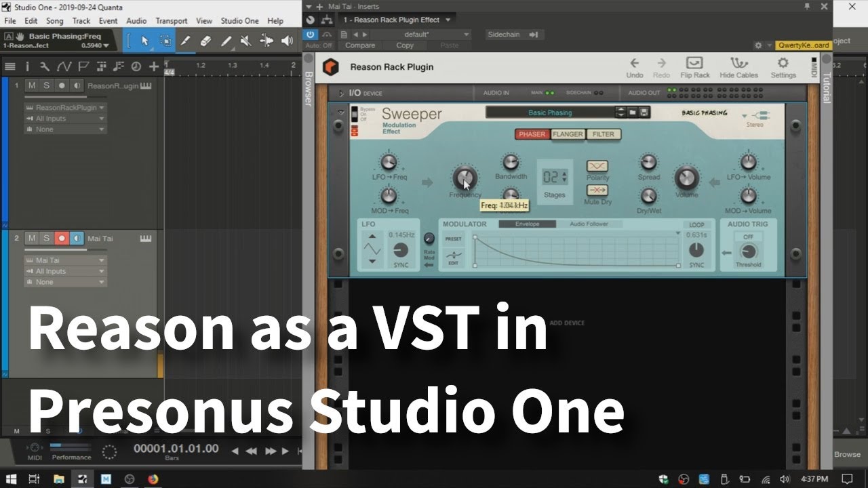Screen dimensions: 868x488
Task: Open the modulator EDIT button
Action: (x=453, y=258)
